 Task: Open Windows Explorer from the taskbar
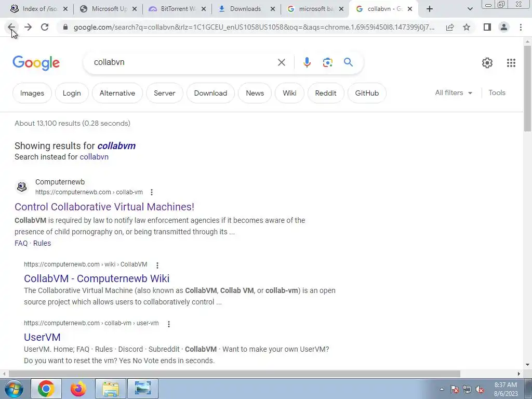coord(111,389)
